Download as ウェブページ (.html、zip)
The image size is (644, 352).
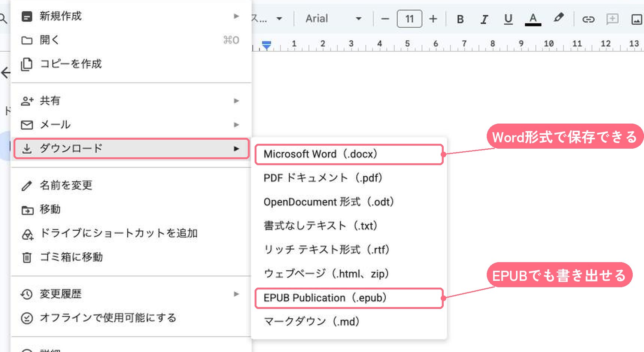[349, 274]
